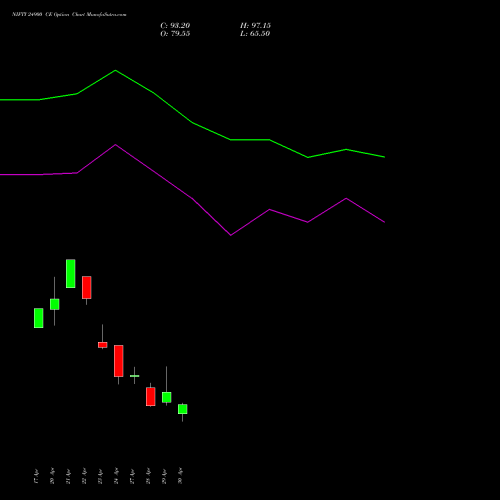Screen dimensions: 500x500
Task: Click the large red candle for 24 Apr
Action: coord(119,361)
